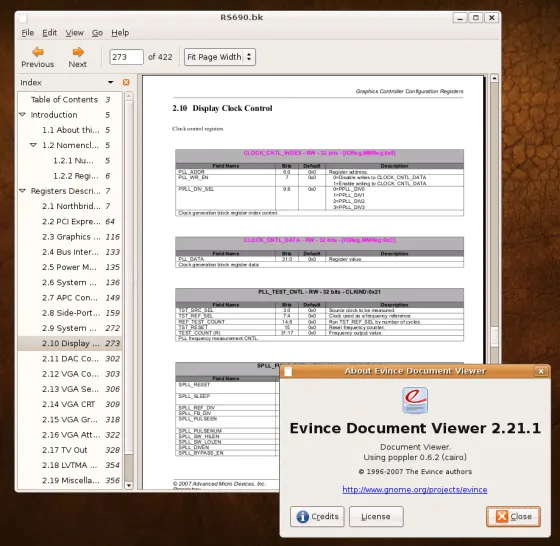Select 2.14 VGA CRT index entry

[x=70, y=404]
